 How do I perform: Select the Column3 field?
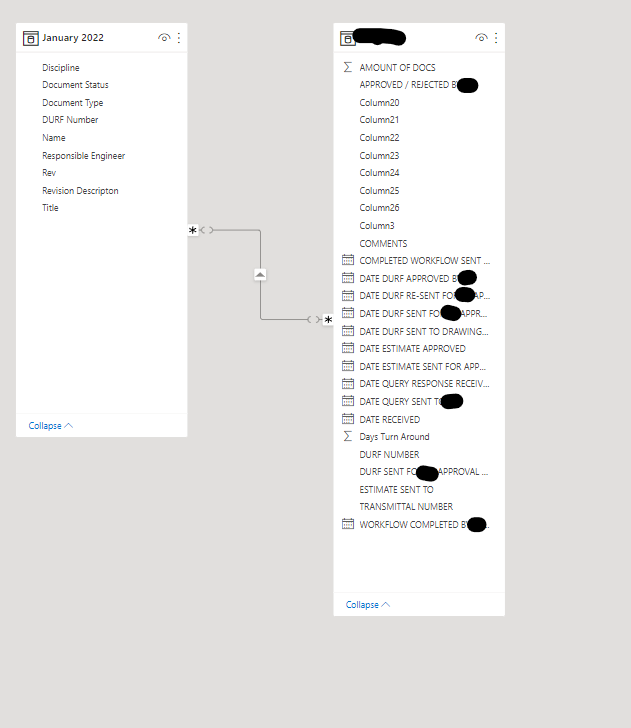[377, 226]
